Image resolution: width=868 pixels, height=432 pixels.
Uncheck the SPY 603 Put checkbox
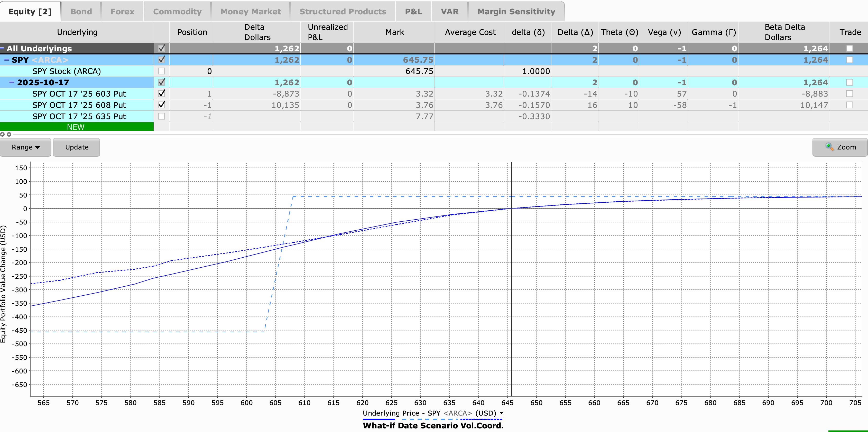pyautogui.click(x=161, y=93)
